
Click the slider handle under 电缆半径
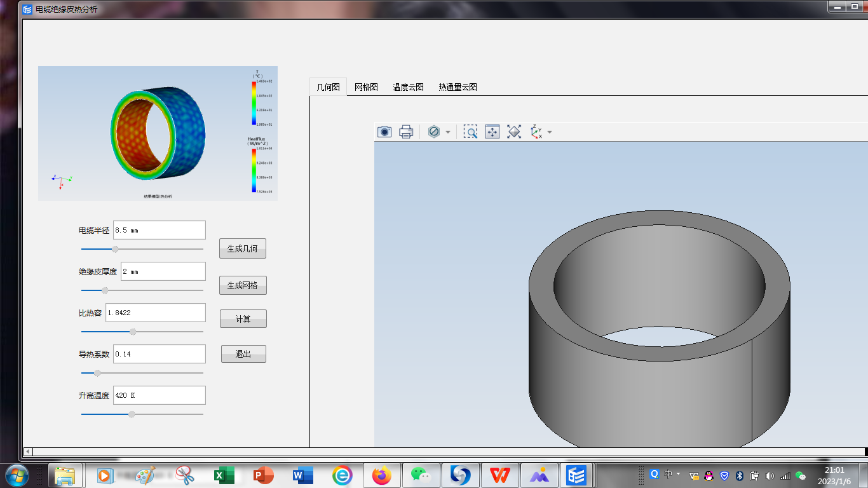[x=115, y=249]
